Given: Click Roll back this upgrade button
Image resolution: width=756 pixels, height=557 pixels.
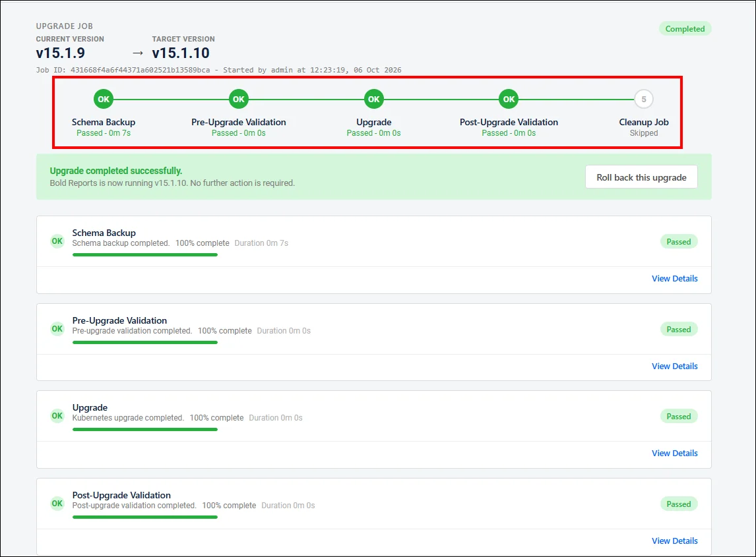Looking at the screenshot, I should (x=641, y=177).
